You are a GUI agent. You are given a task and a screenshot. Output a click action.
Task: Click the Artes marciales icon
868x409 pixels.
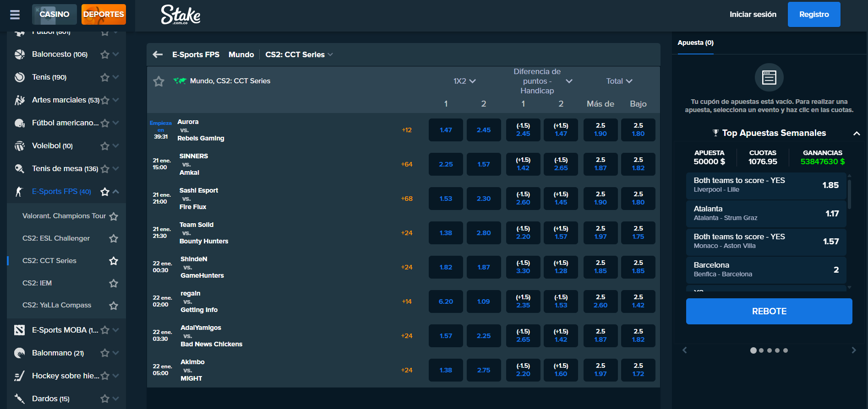[20, 100]
